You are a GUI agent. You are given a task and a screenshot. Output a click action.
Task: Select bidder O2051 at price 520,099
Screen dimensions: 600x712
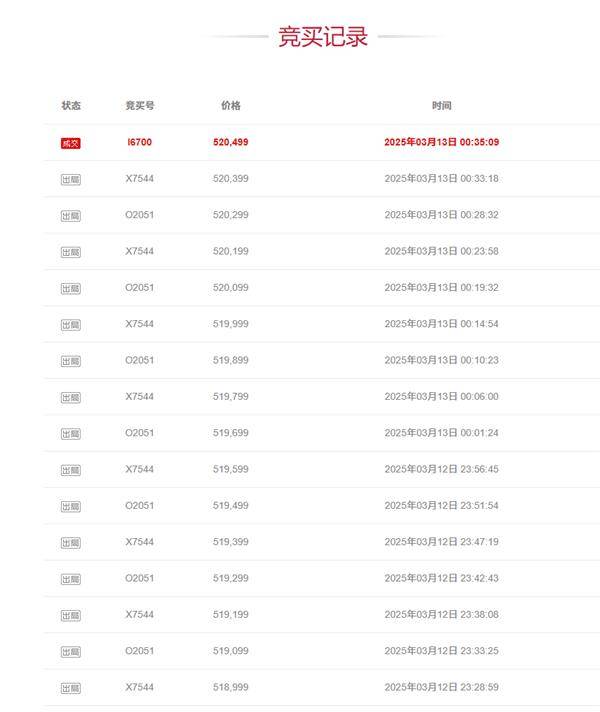click(139, 287)
